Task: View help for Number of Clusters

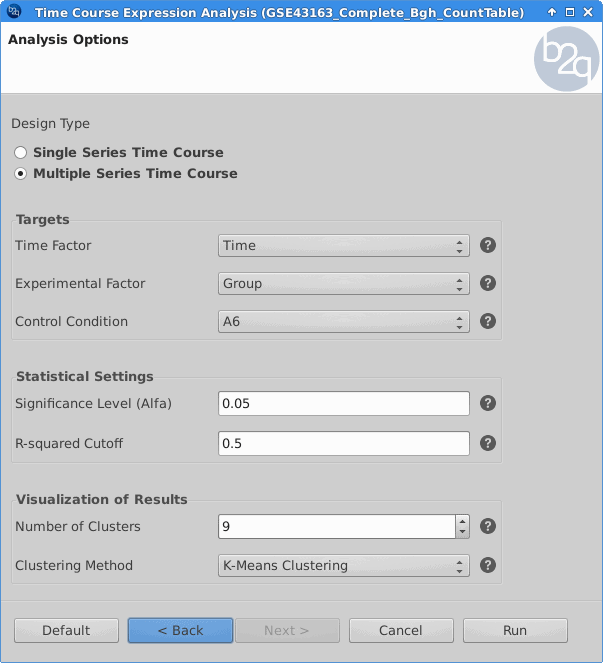Action: pos(488,526)
